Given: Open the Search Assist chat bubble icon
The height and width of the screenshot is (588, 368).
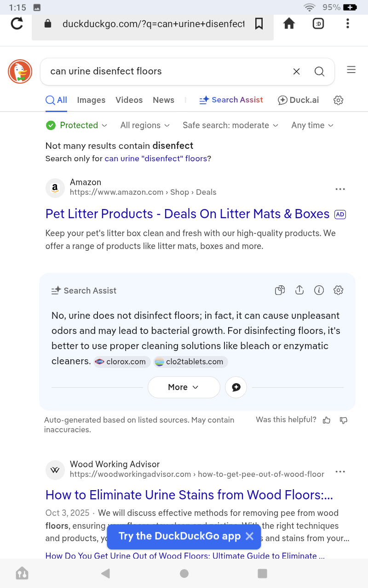Looking at the screenshot, I should coord(236,387).
